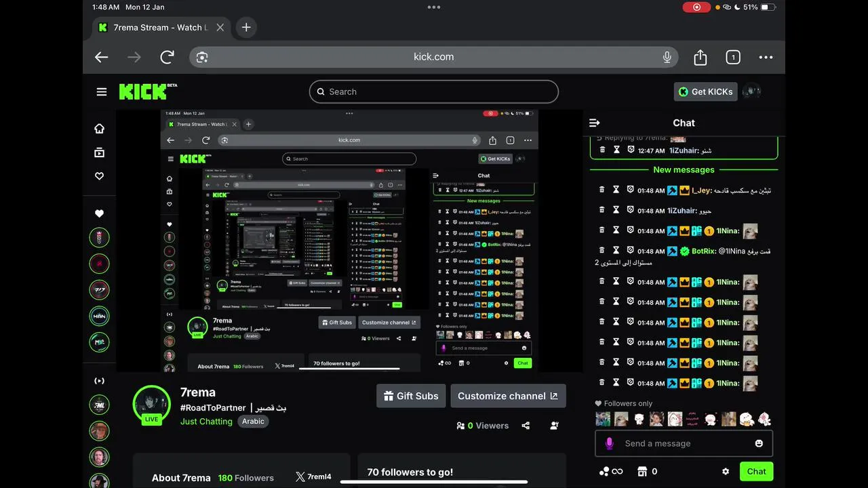Open the tab switcher showing 1
This screenshot has height=488, width=868.
(x=733, y=57)
